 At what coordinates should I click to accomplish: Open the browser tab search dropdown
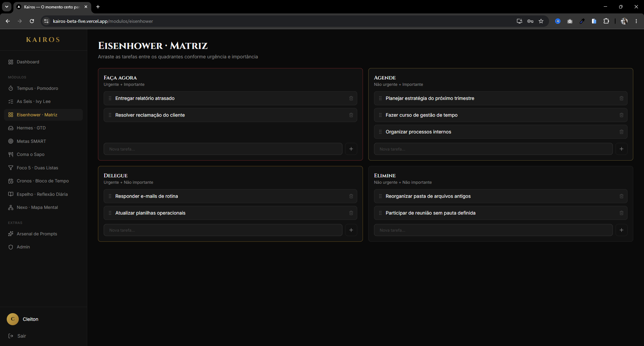point(7,7)
